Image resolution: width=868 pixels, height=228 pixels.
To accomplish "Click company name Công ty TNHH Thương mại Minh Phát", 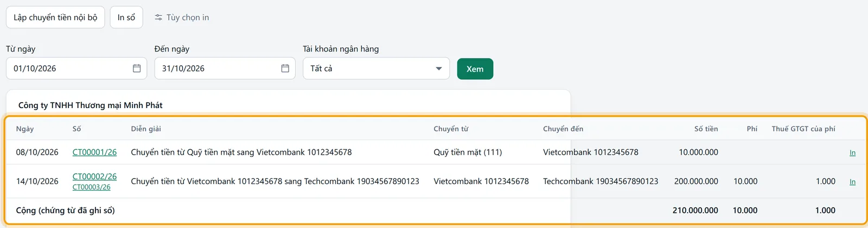I will point(91,105).
